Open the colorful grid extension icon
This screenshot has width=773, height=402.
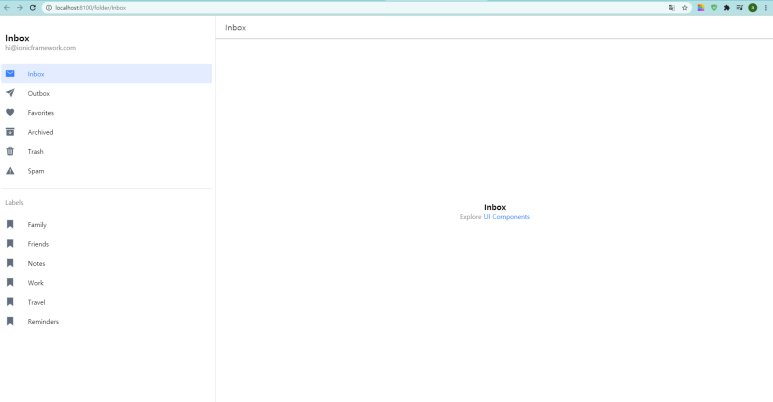701,8
